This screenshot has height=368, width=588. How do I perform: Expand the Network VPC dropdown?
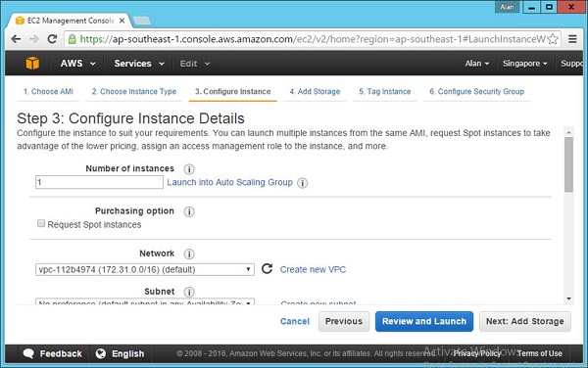pos(145,269)
